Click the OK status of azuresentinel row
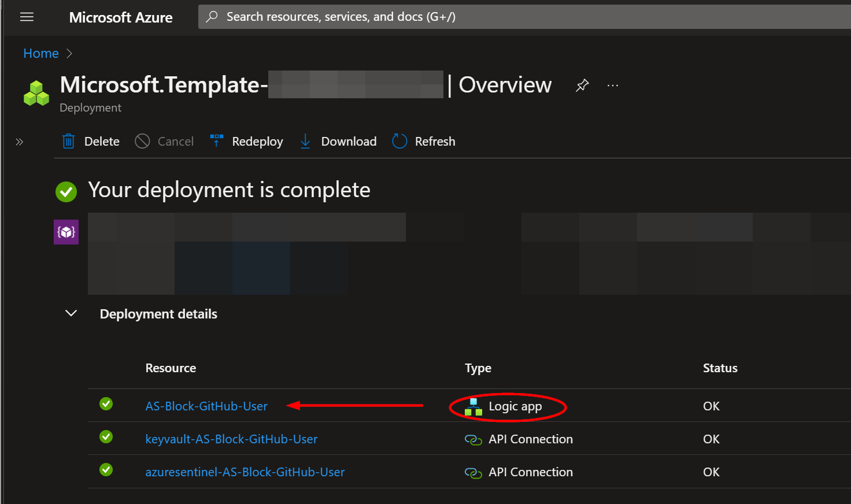The width and height of the screenshot is (851, 504). pos(711,472)
